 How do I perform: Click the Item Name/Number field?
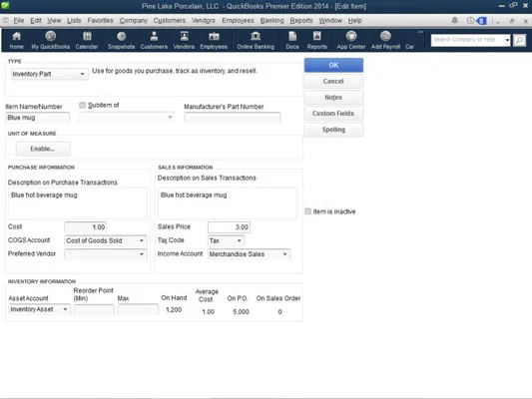coord(38,118)
